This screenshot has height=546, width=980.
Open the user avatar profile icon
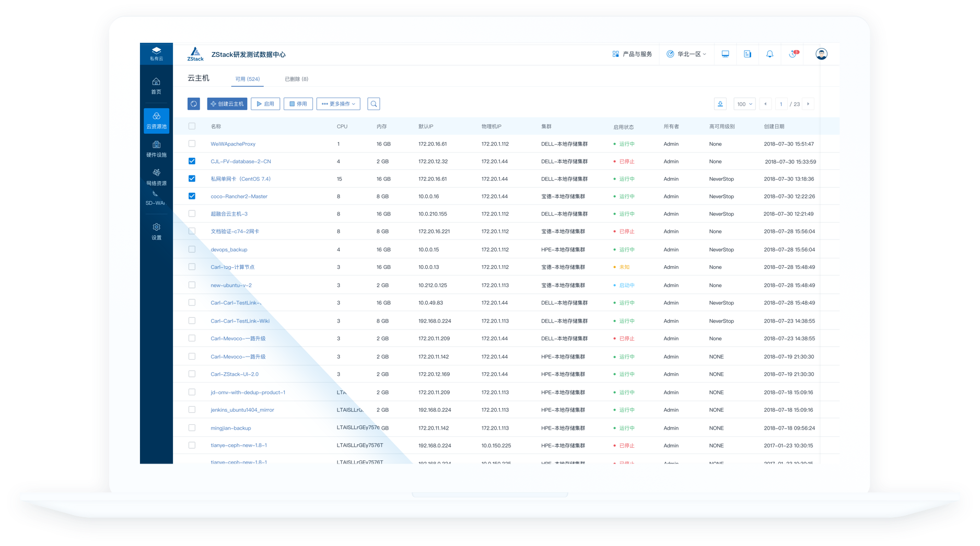coord(821,54)
